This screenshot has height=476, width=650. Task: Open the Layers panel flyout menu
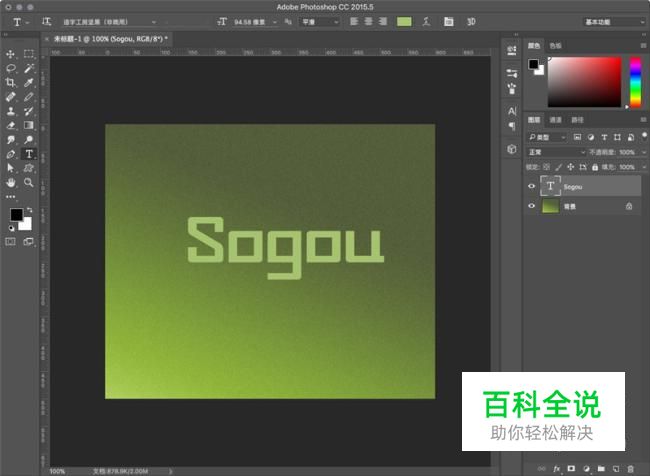pyautogui.click(x=643, y=120)
